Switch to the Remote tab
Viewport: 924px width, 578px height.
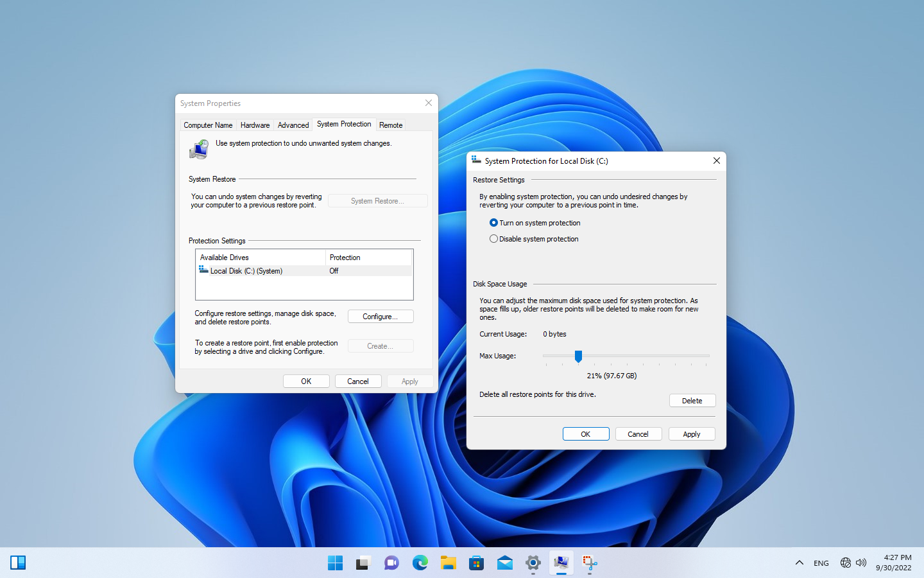coord(391,125)
